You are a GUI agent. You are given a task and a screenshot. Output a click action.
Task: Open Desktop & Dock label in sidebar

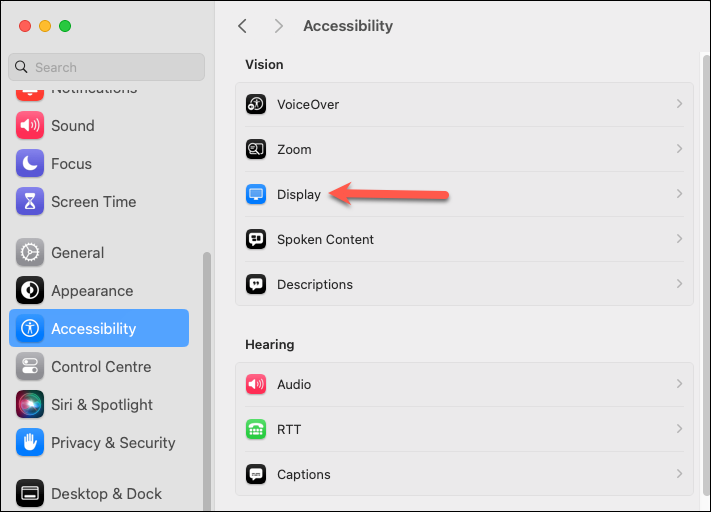click(x=107, y=493)
